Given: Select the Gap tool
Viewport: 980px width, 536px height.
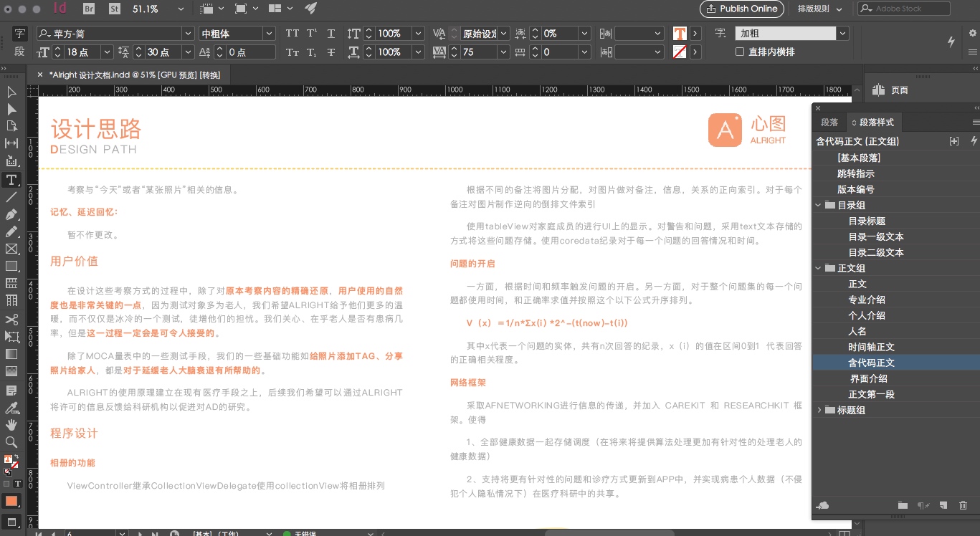Looking at the screenshot, I should (11, 144).
